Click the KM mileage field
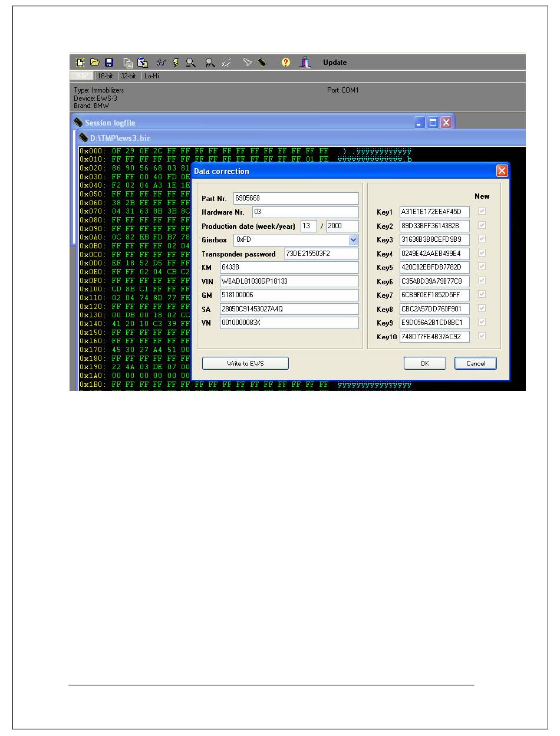This screenshot has height=736, width=560. pos(289,268)
